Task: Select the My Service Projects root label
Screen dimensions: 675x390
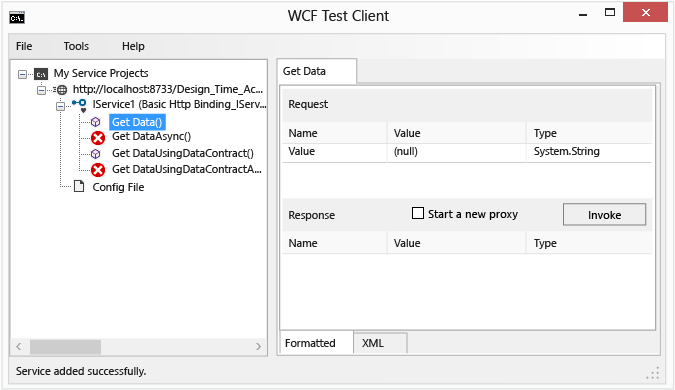Action: click(101, 73)
